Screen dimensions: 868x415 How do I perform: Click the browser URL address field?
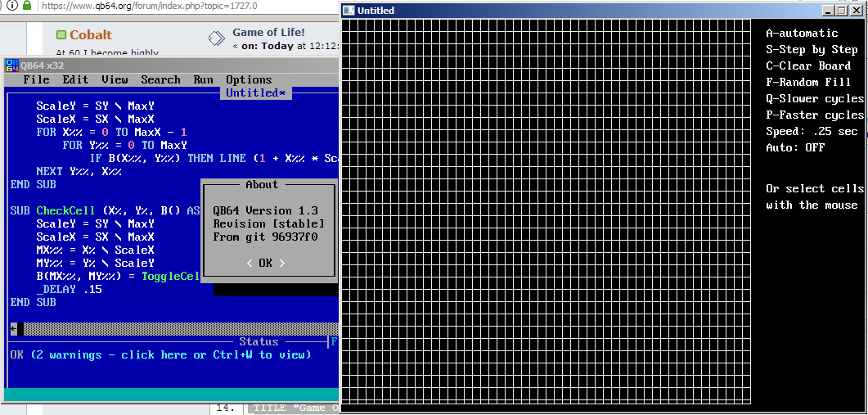coord(164,6)
